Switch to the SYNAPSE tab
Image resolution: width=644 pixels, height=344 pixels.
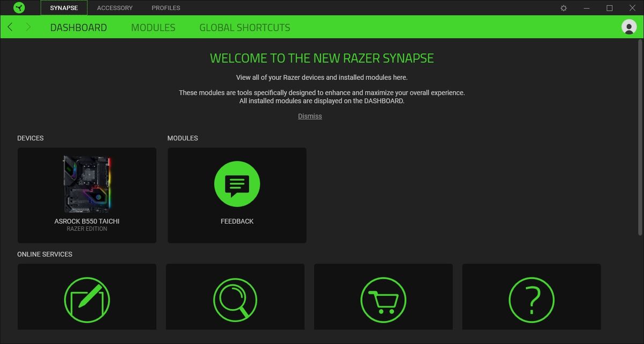point(64,8)
